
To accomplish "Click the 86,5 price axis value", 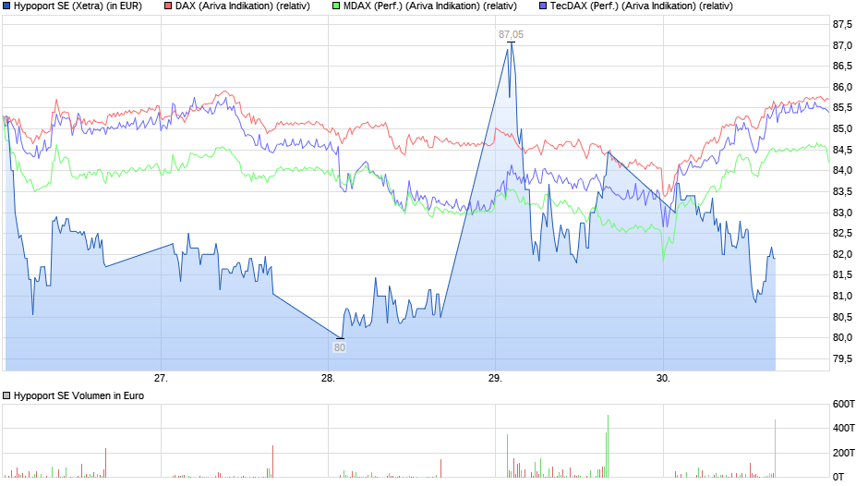I will click(842, 66).
